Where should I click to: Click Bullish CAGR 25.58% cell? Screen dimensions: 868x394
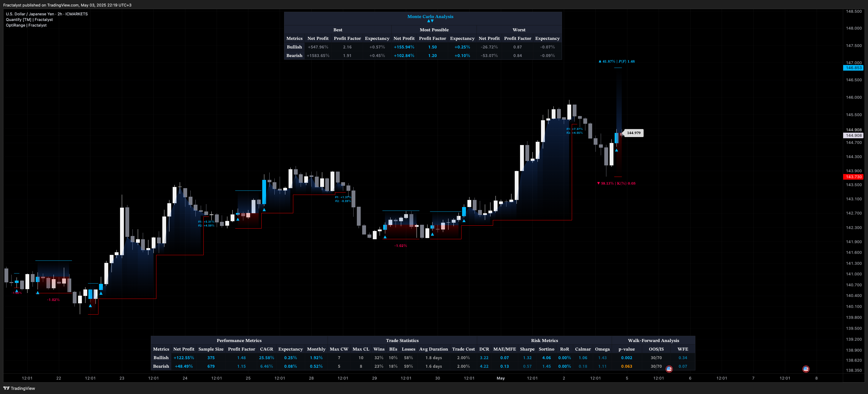pyautogui.click(x=266, y=358)
